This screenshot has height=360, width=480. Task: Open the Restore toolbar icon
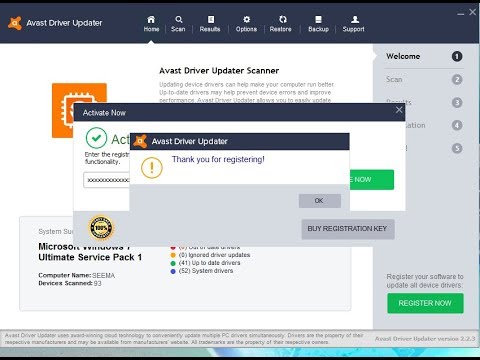[283, 19]
